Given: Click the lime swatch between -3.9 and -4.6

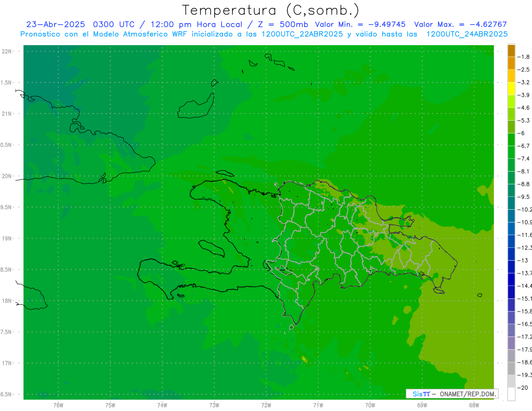Looking at the screenshot, I should 511,101.
